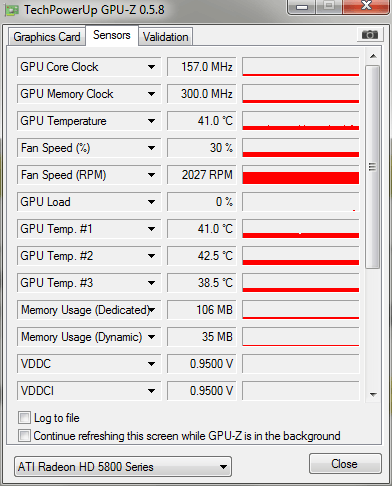
Task: Expand the GPU Temperature sensor dropdown
Action: (x=151, y=121)
